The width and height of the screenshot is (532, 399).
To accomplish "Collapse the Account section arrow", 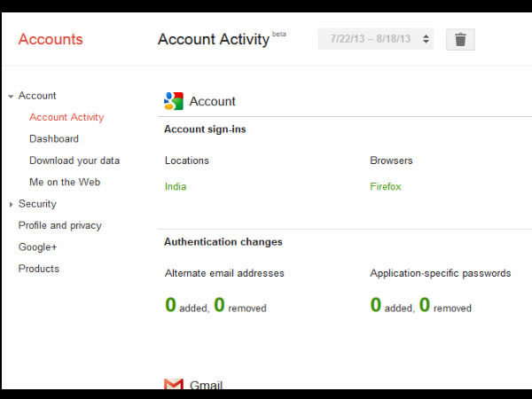I will tap(10, 96).
